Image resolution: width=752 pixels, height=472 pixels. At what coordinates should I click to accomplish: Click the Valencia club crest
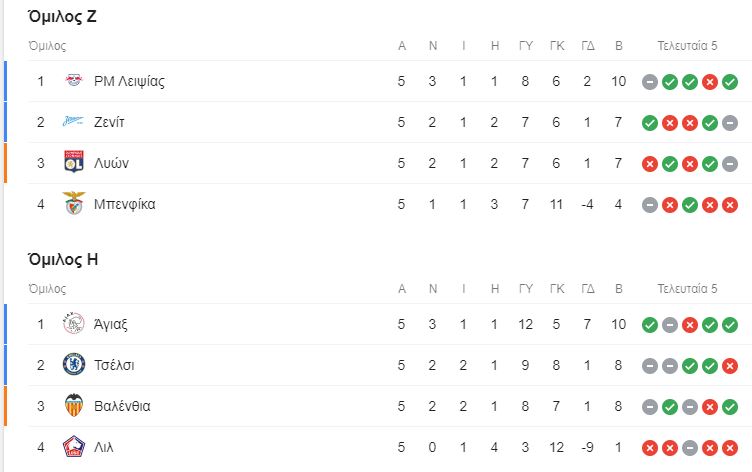pos(74,405)
